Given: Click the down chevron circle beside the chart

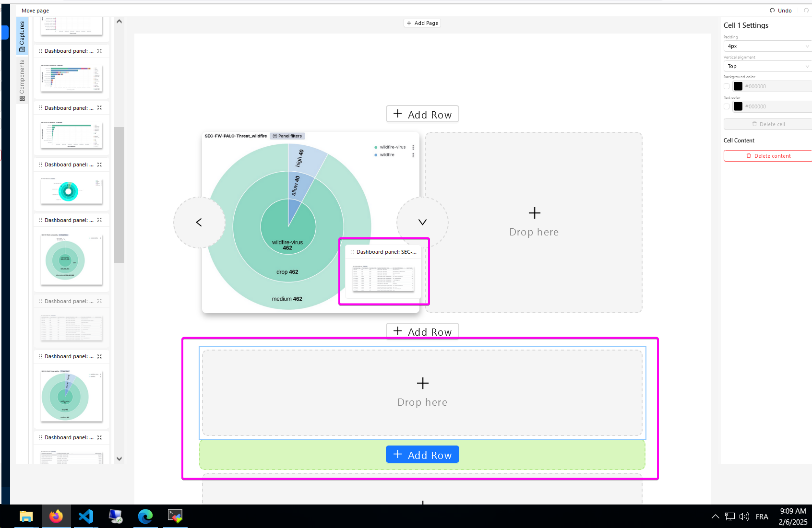Looking at the screenshot, I should 422,222.
